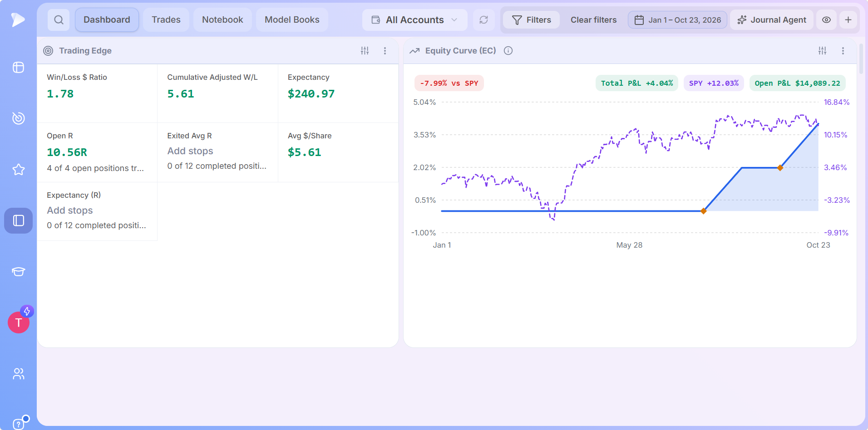Open Trading Edge widget settings sliders
The height and width of the screenshot is (430, 868).
(365, 51)
